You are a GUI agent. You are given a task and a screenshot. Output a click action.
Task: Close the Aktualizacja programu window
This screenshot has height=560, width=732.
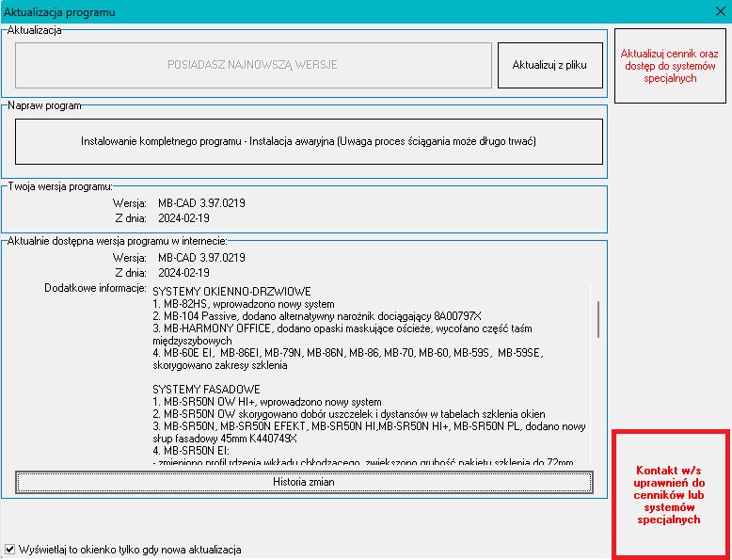pyautogui.click(x=719, y=11)
